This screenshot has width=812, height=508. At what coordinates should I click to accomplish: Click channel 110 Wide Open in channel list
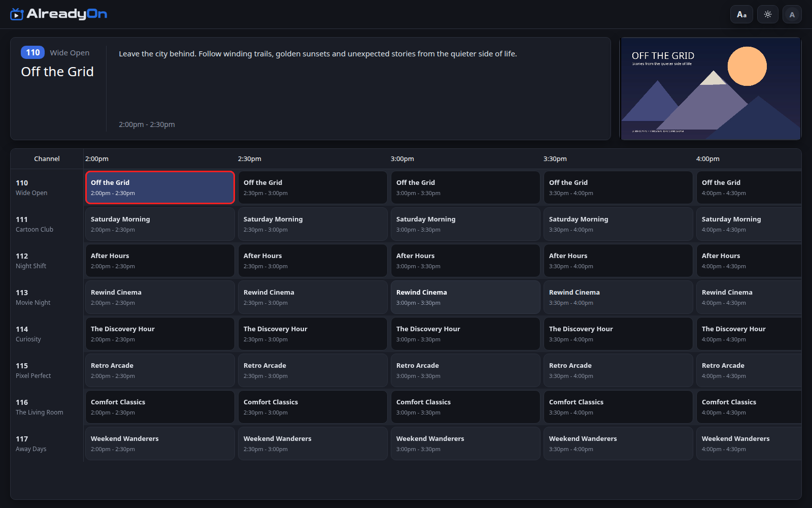47,187
